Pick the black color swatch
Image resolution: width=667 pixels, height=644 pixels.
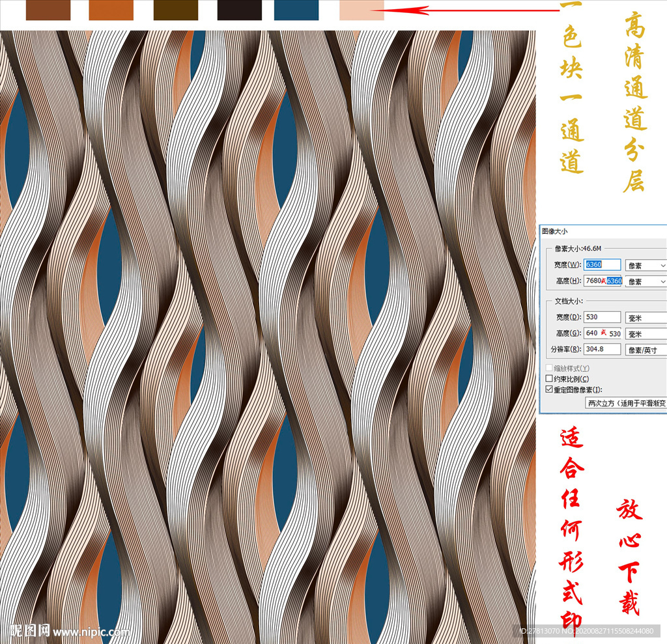(x=240, y=10)
